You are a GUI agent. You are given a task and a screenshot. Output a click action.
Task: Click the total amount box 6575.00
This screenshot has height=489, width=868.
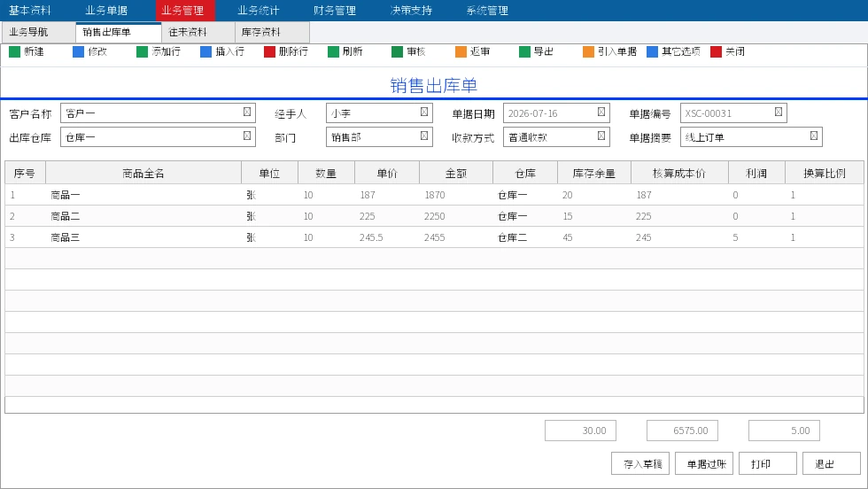pyautogui.click(x=682, y=431)
